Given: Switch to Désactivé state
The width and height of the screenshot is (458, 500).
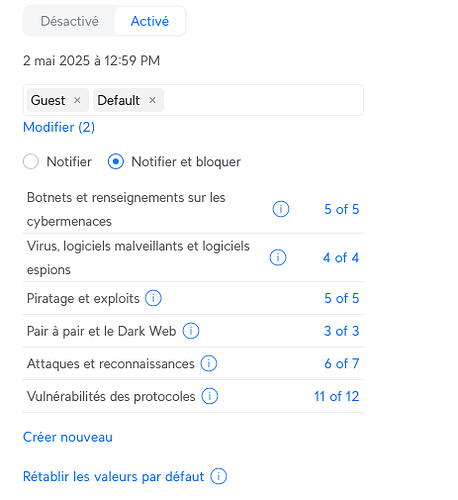Looking at the screenshot, I should (69, 21).
